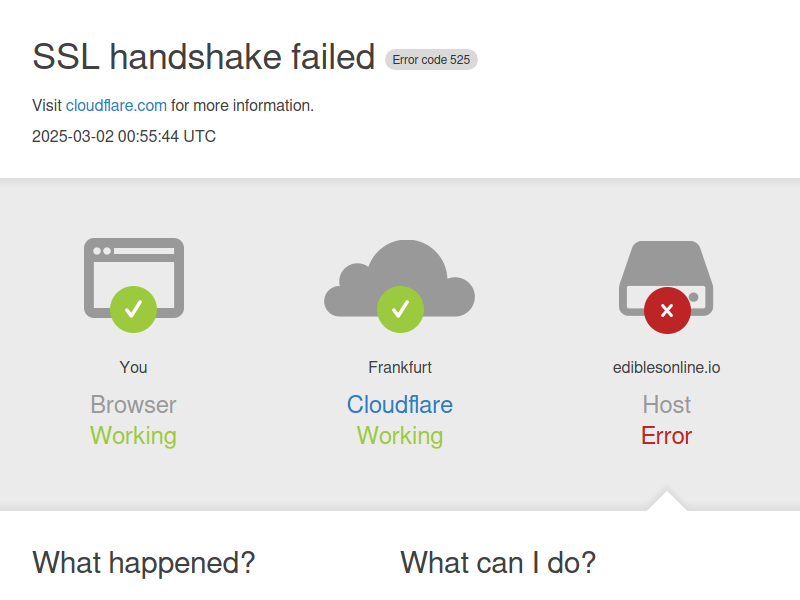Click the gray Host label
The image size is (800, 600).
pyautogui.click(x=666, y=405)
